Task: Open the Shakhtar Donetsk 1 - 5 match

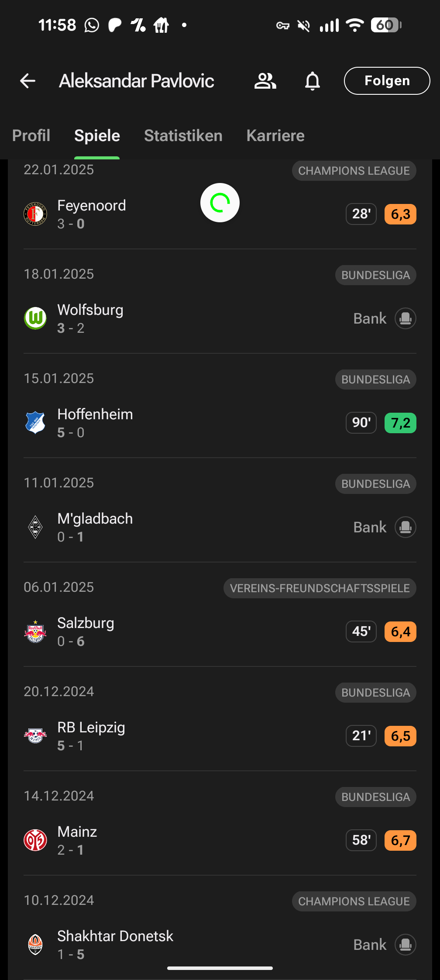Action: point(175,945)
